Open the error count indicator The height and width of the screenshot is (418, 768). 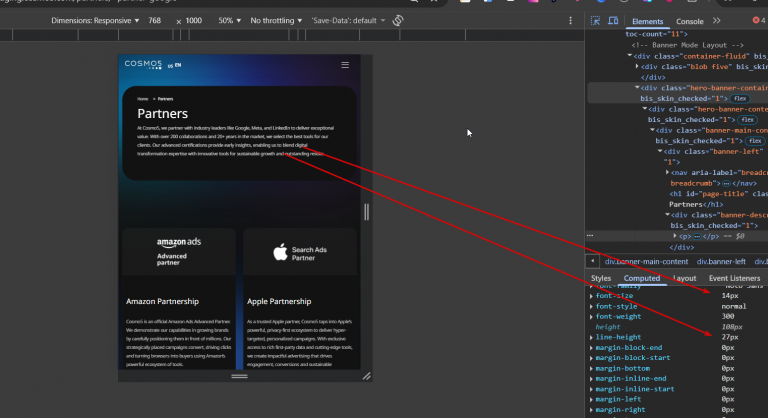click(759, 20)
